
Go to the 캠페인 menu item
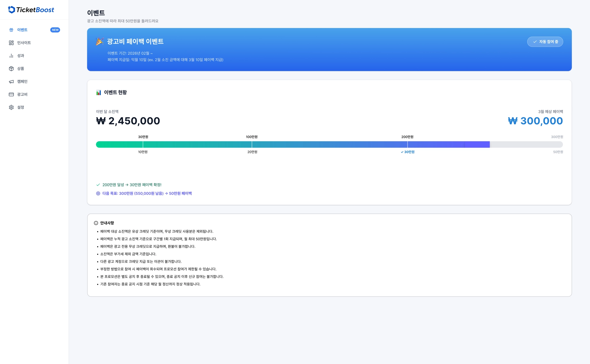(22, 82)
